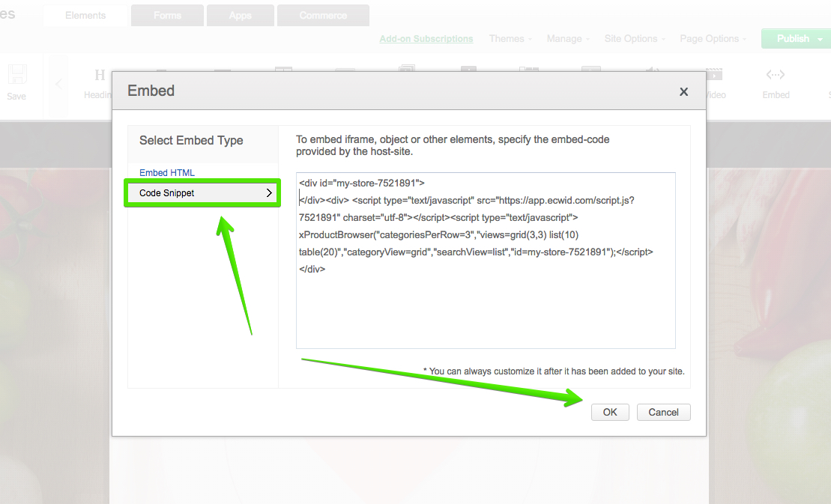Expand the Site Options menu

click(635, 39)
